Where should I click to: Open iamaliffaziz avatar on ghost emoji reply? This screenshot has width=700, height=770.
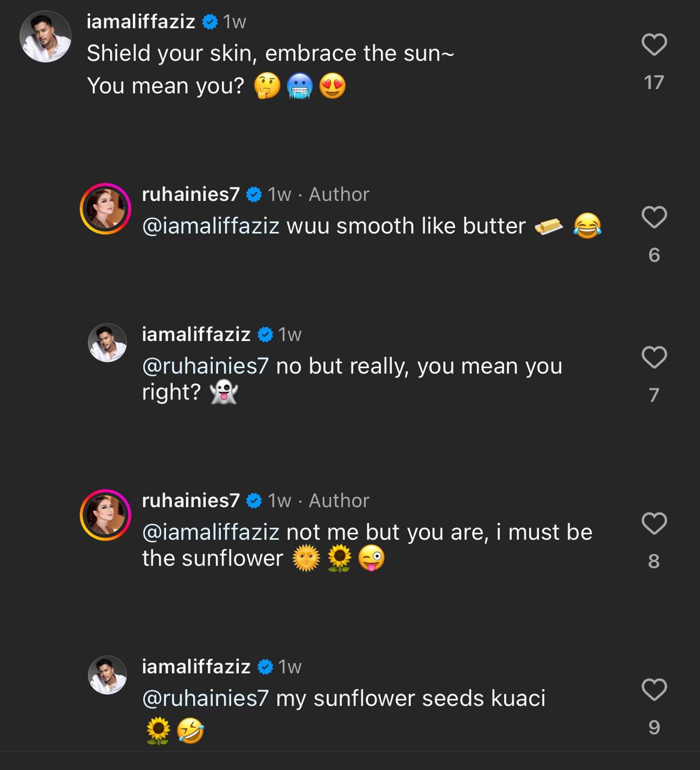pos(108,343)
